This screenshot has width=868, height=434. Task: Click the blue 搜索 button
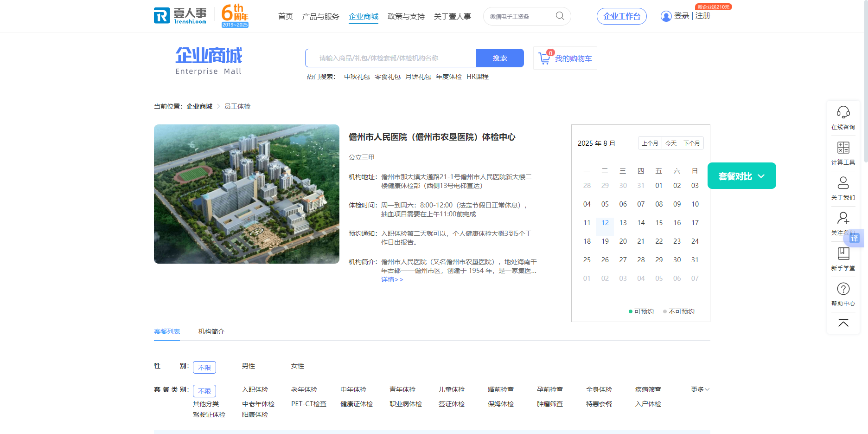(x=500, y=58)
